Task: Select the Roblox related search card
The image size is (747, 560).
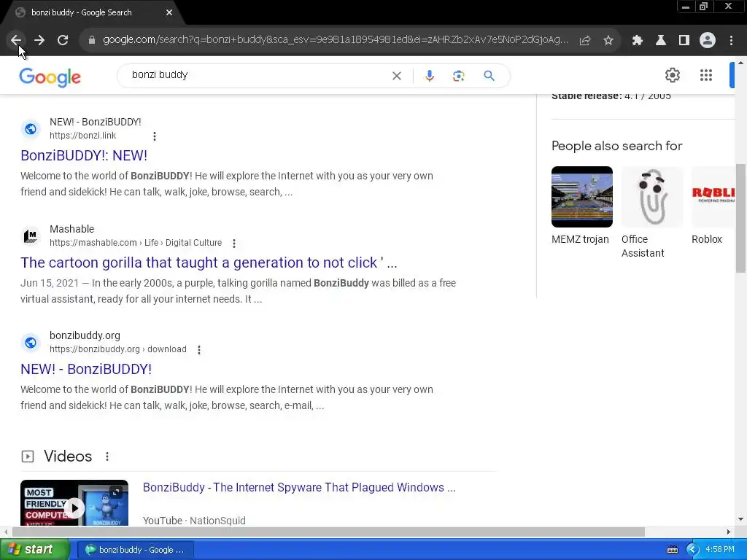Action: (713, 206)
